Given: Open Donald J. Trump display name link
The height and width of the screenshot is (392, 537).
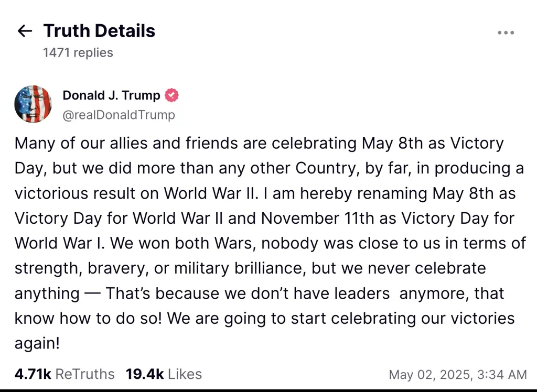Looking at the screenshot, I should click(x=111, y=95).
